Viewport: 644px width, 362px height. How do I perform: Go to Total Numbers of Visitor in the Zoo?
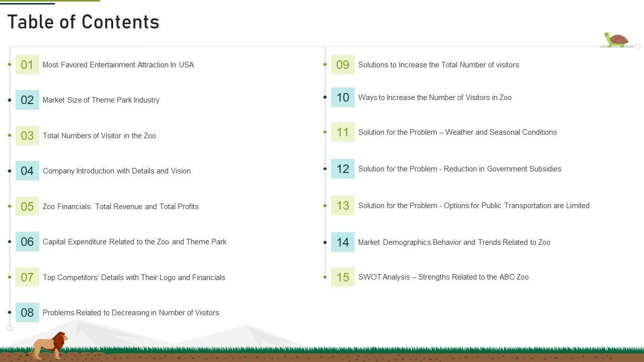click(x=99, y=136)
